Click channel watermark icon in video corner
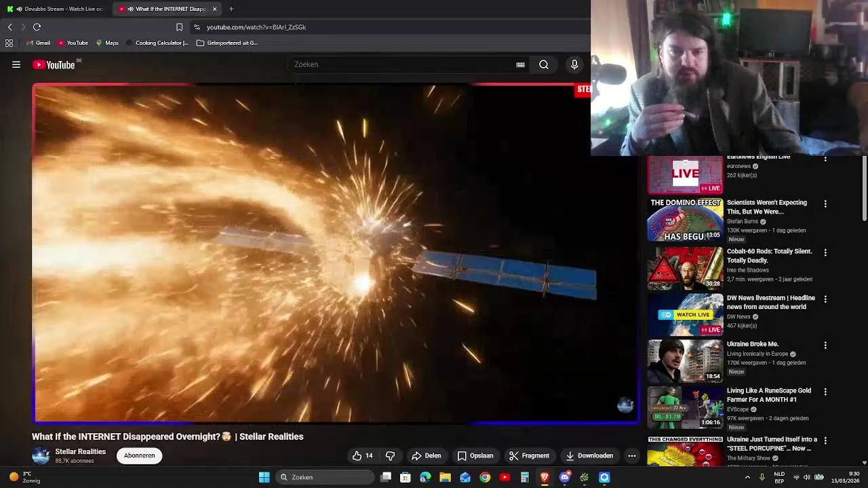Viewport: 868px width, 488px height. [x=625, y=405]
